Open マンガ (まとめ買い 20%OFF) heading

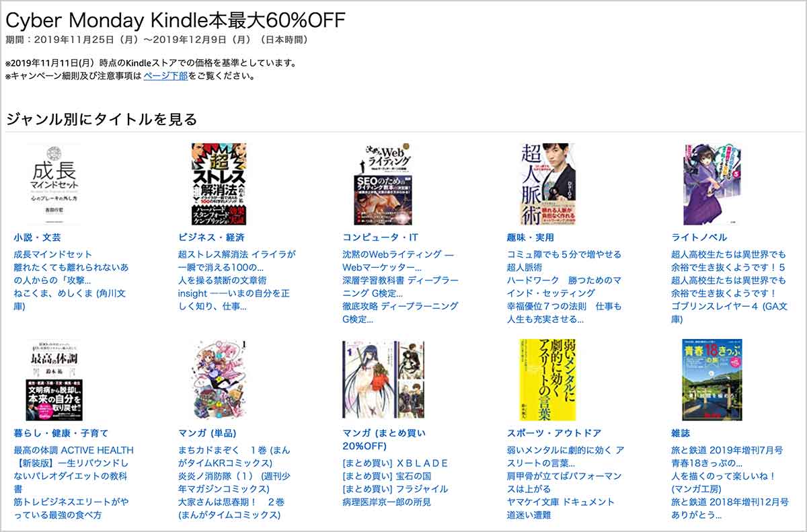coord(384,439)
